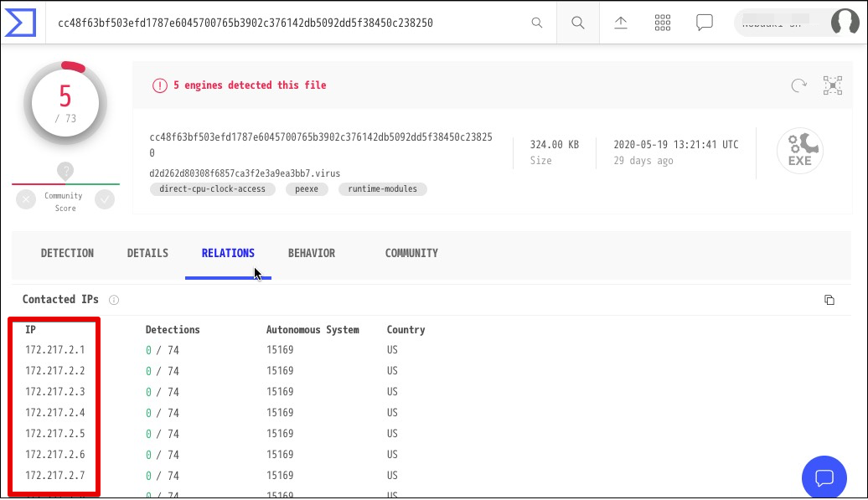Click the Contacted IPs info icon
This screenshot has width=868, height=500.
point(114,300)
